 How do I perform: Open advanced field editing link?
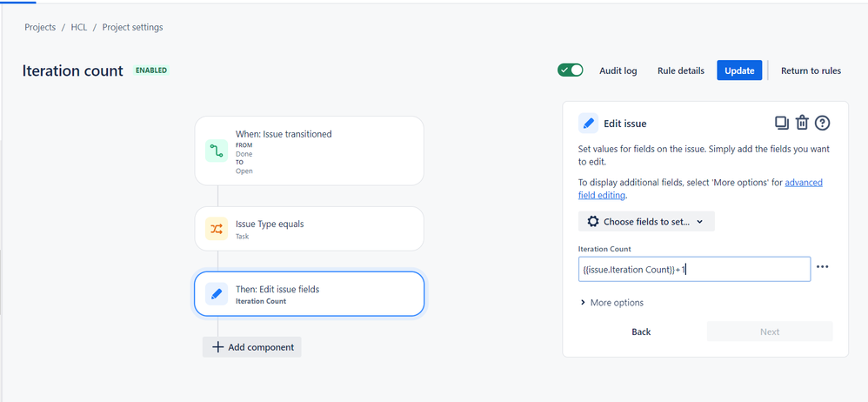click(x=803, y=183)
